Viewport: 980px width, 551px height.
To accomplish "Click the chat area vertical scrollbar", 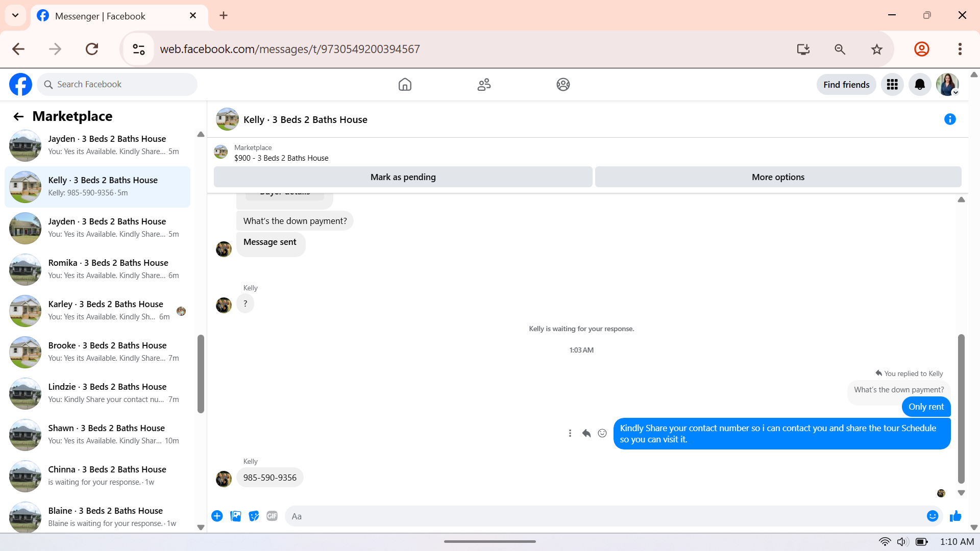I will (x=961, y=409).
